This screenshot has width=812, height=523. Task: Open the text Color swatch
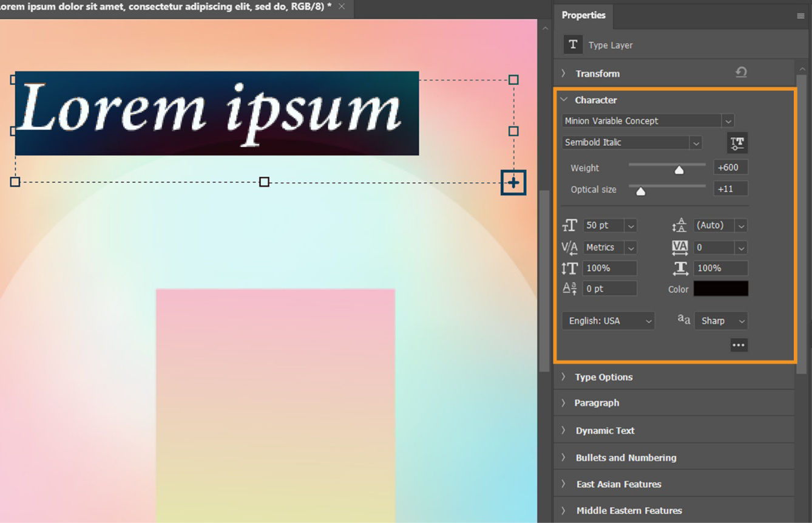pyautogui.click(x=720, y=289)
